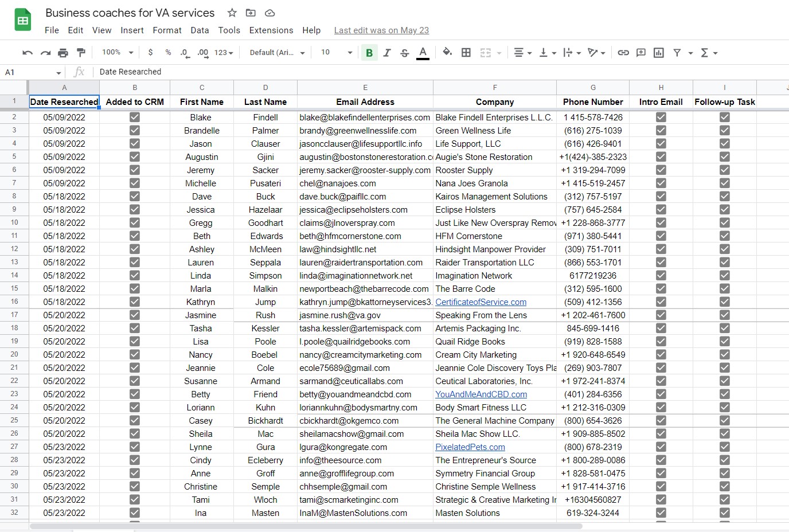Viewport: 789px width, 532px height.
Task: Expand horizontal align dropdown arrow
Action: click(x=529, y=53)
